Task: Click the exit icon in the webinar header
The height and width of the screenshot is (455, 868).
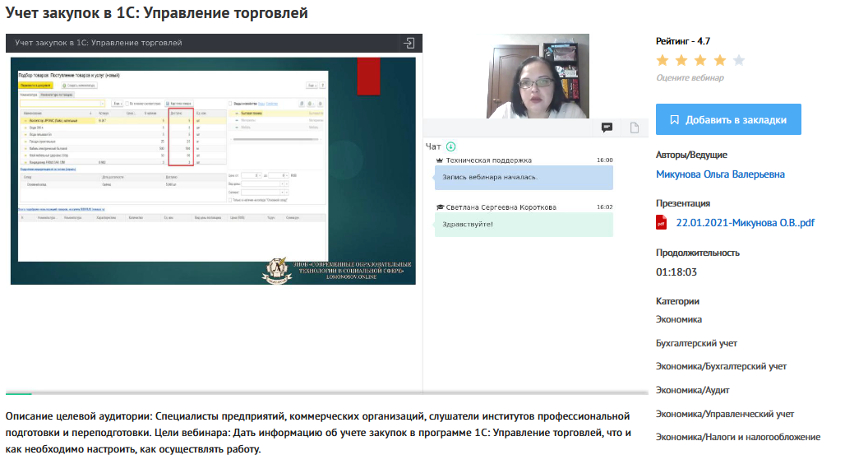Action: tap(409, 43)
